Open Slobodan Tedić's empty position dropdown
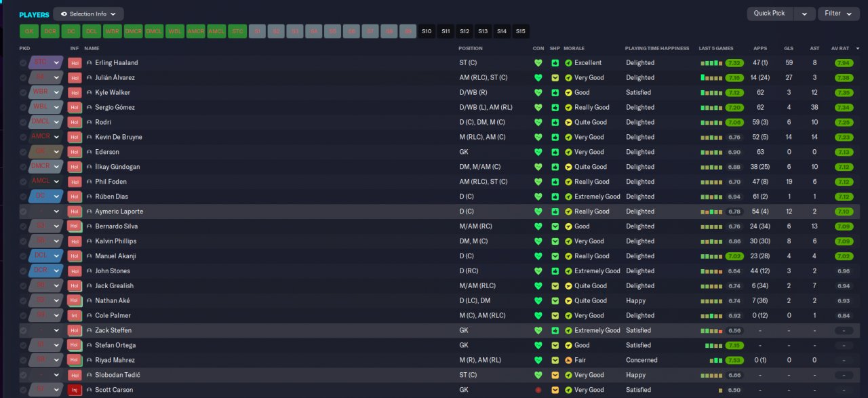The height and width of the screenshot is (398, 868). pyautogui.click(x=57, y=375)
